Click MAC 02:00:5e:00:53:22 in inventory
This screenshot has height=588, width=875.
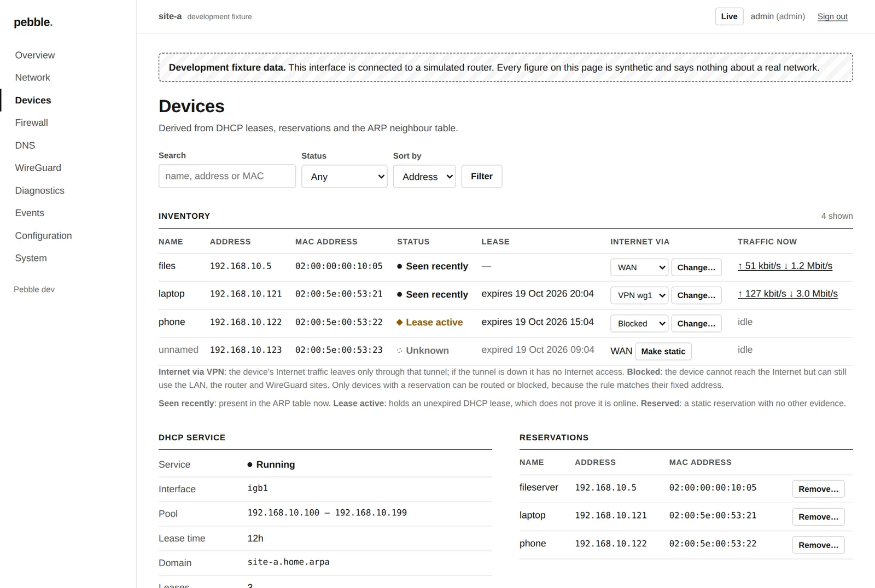pos(339,322)
